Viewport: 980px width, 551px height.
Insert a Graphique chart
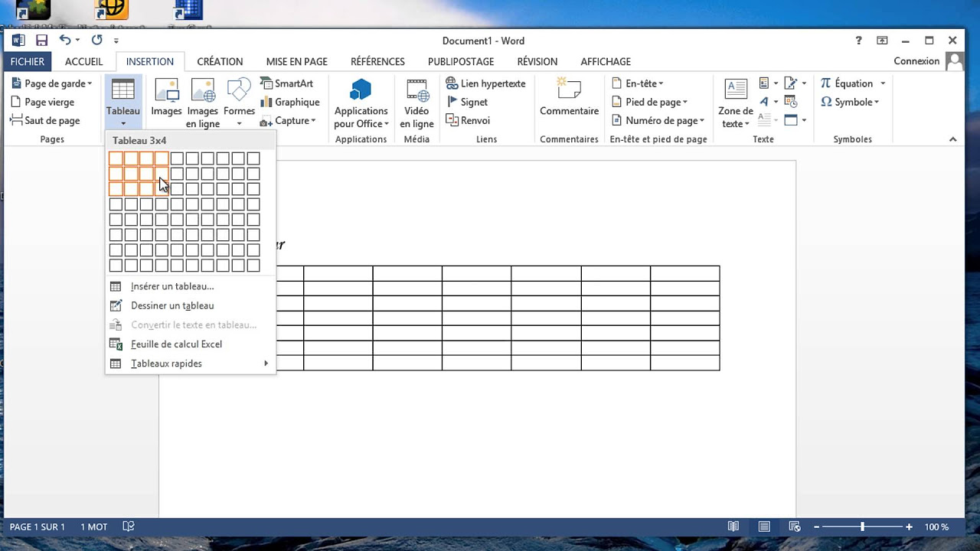[289, 102]
